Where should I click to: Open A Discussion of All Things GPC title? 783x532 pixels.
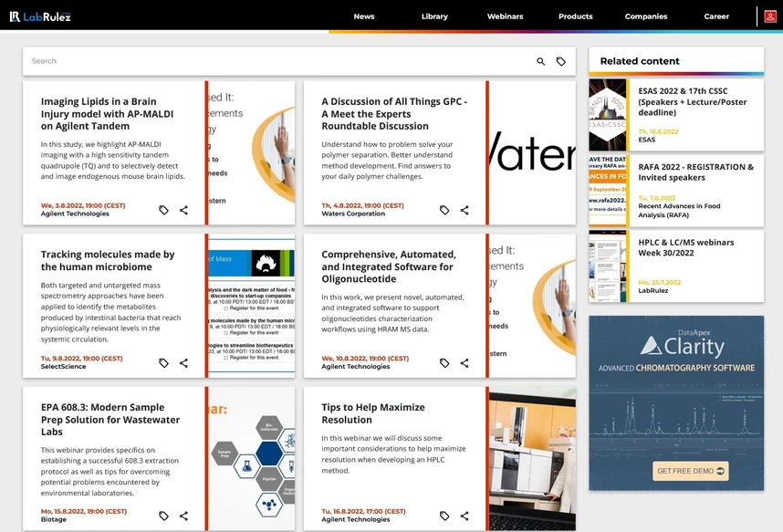pyautogui.click(x=394, y=114)
